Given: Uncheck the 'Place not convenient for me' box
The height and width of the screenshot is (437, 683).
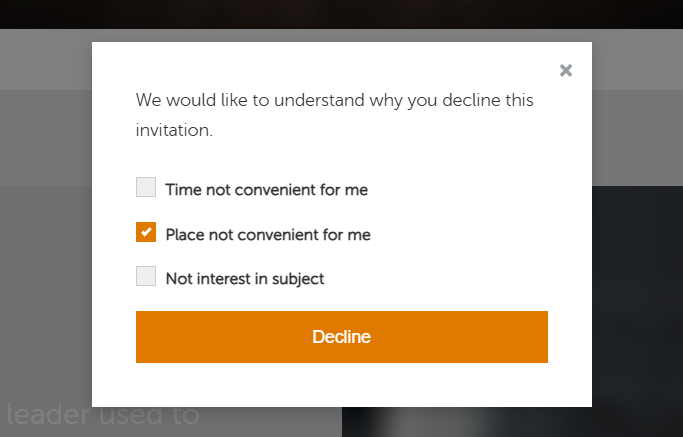Looking at the screenshot, I should [x=146, y=233].
